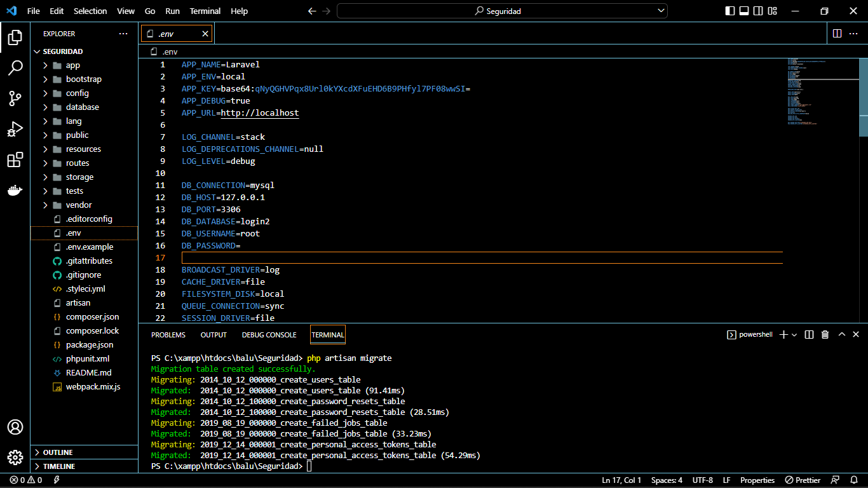
Task: Open the new terminal launch profile dropdown
Action: click(x=794, y=335)
